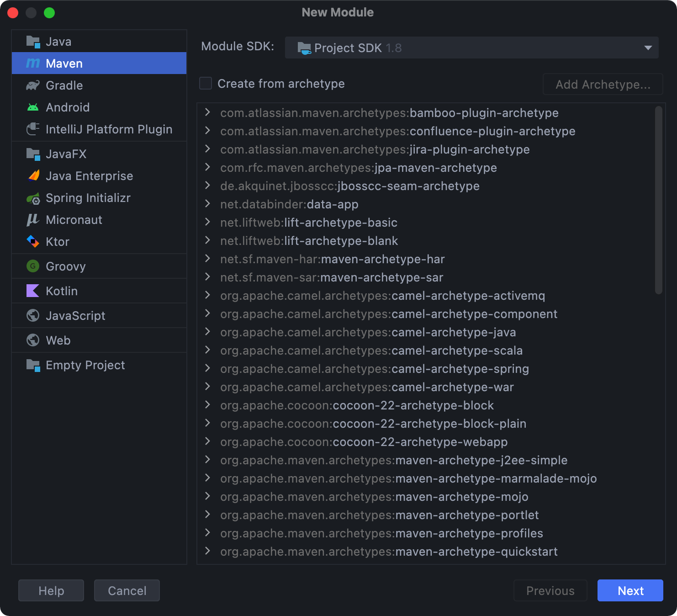This screenshot has width=677, height=616.
Task: Click the Project SDK folder icon
Action: [x=304, y=48]
